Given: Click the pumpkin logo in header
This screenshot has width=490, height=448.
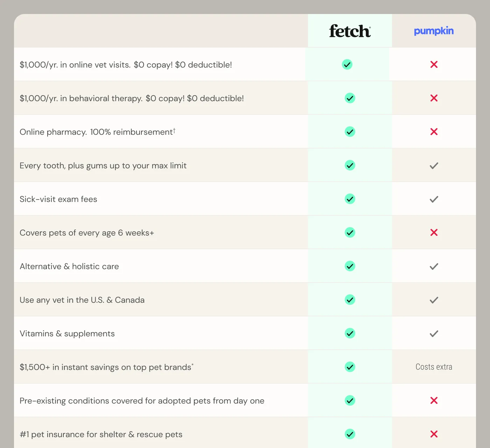Looking at the screenshot, I should (434, 31).
